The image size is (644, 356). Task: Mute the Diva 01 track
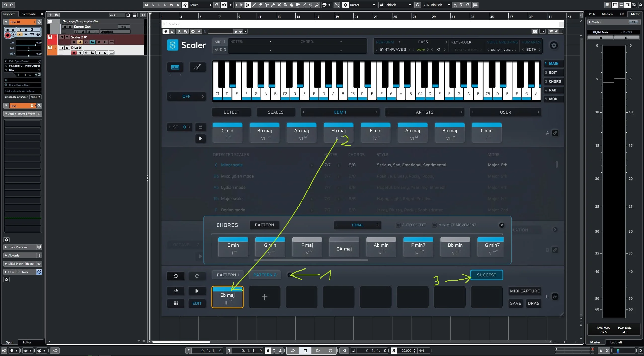coord(62,48)
